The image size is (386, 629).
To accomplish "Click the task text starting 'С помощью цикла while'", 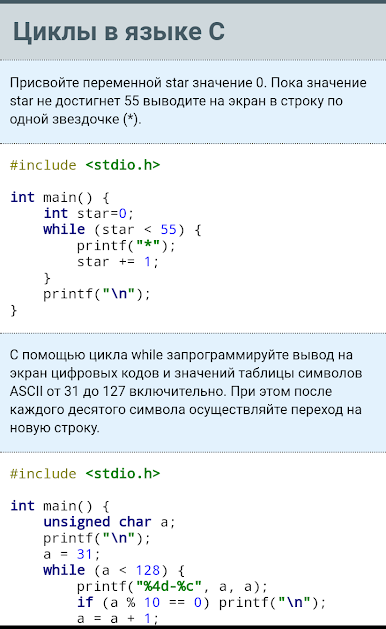I will pyautogui.click(x=186, y=391).
